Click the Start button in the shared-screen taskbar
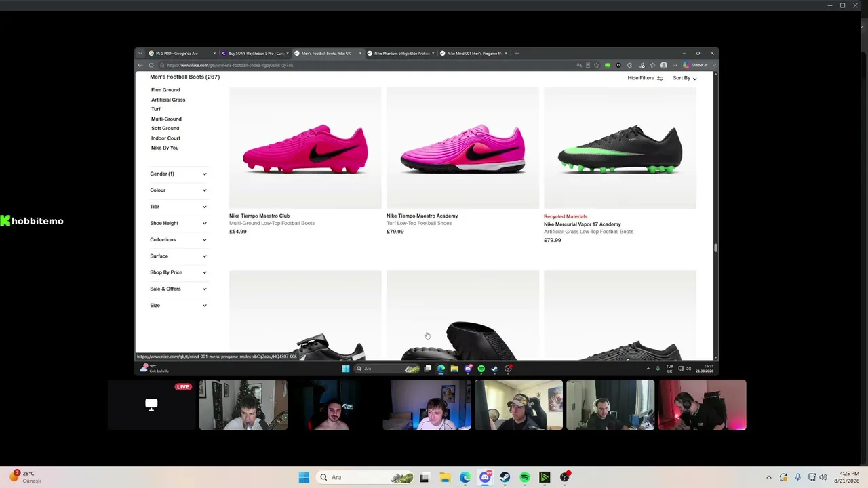 click(x=346, y=369)
